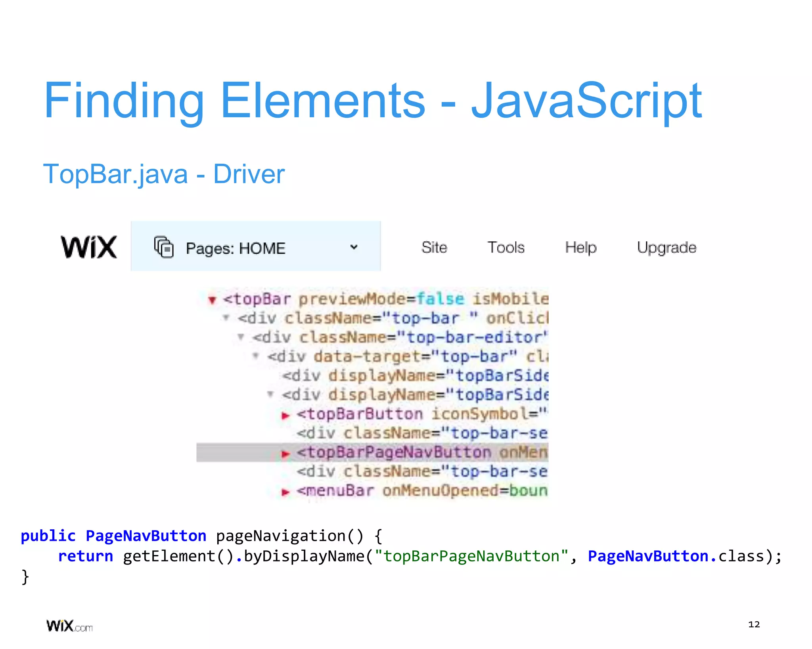
Task: Select the Pages: HOME label
Action: (236, 248)
